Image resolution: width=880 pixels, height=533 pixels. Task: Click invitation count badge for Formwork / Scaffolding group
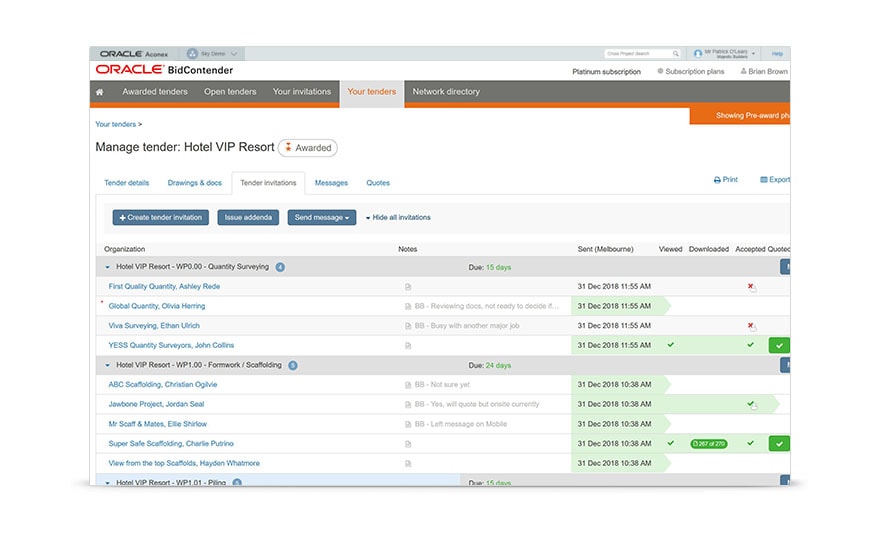tap(293, 365)
